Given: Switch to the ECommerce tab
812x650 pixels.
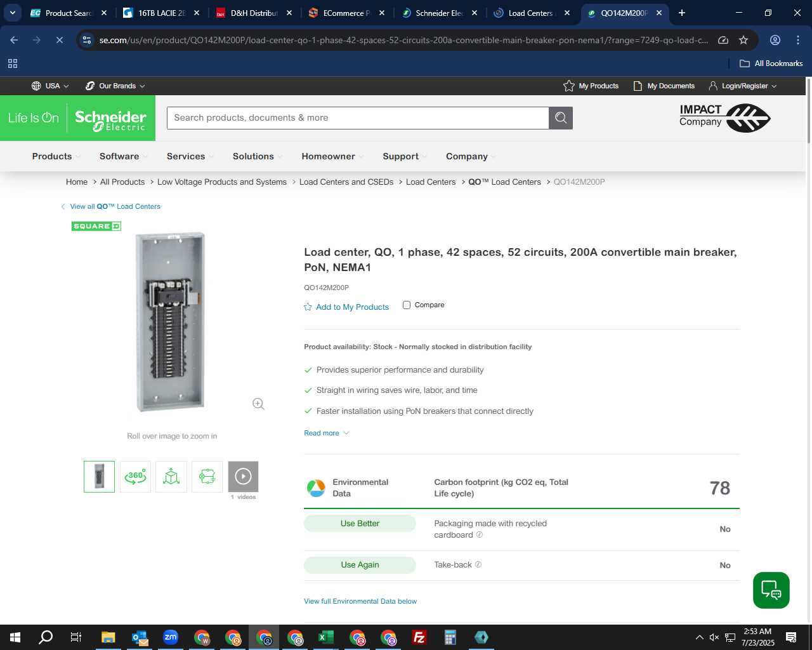Looking at the screenshot, I should (346, 13).
